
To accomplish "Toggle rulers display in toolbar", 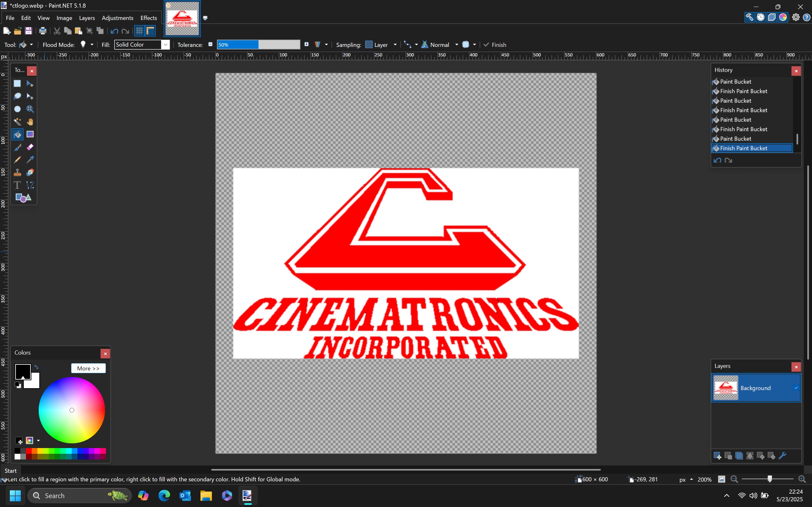I will coord(151,31).
